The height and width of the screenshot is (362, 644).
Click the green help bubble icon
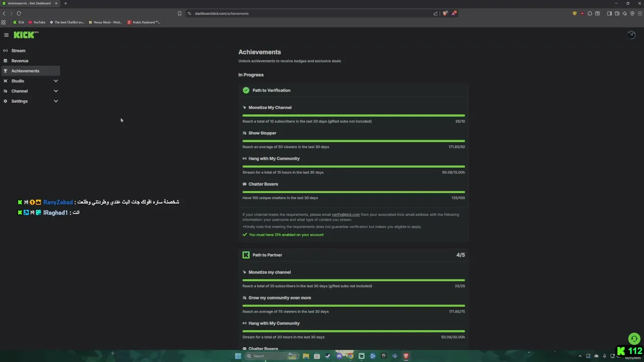click(x=634, y=339)
